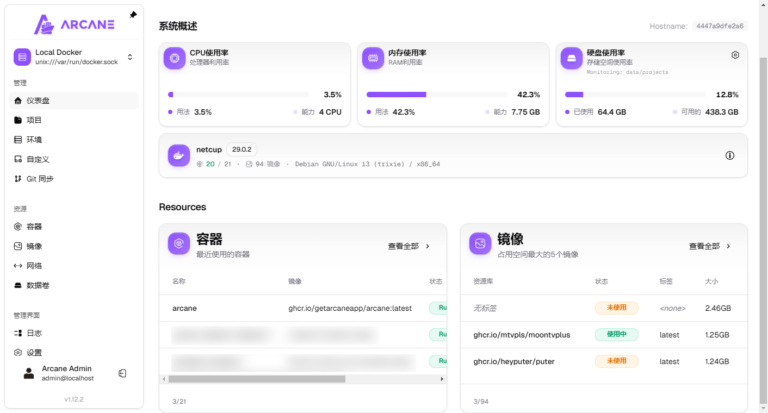Image resolution: width=768 pixels, height=413 pixels.
Task: Click the 容器 card icon
Action: 179,243
